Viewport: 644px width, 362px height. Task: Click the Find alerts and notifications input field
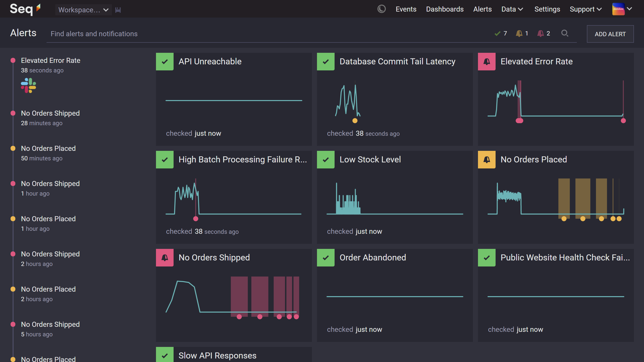(x=94, y=33)
